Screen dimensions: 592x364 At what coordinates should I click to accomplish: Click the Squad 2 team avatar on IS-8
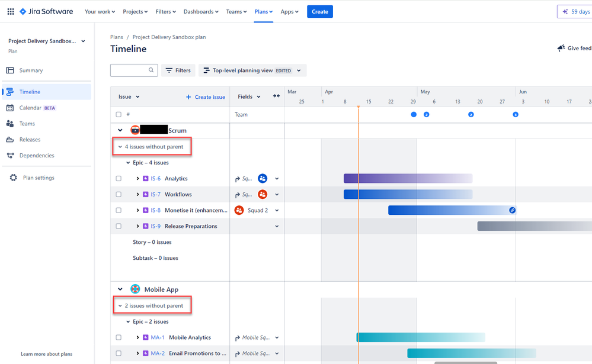click(x=239, y=210)
